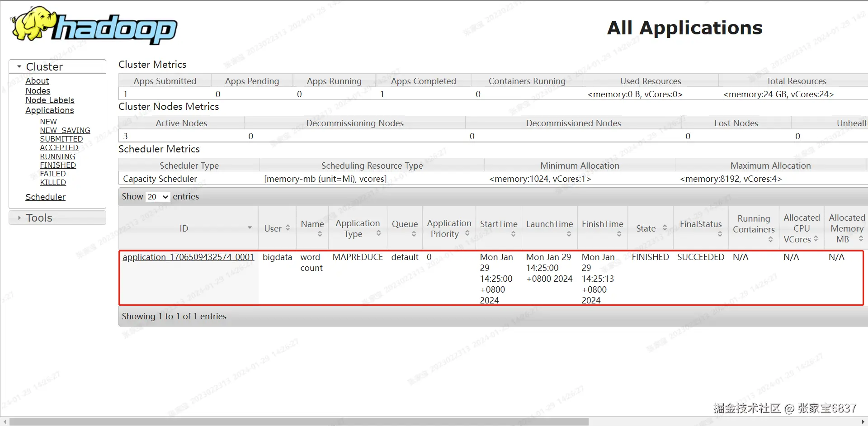Show FAILED applications
This screenshot has width=868, height=426.
point(53,174)
